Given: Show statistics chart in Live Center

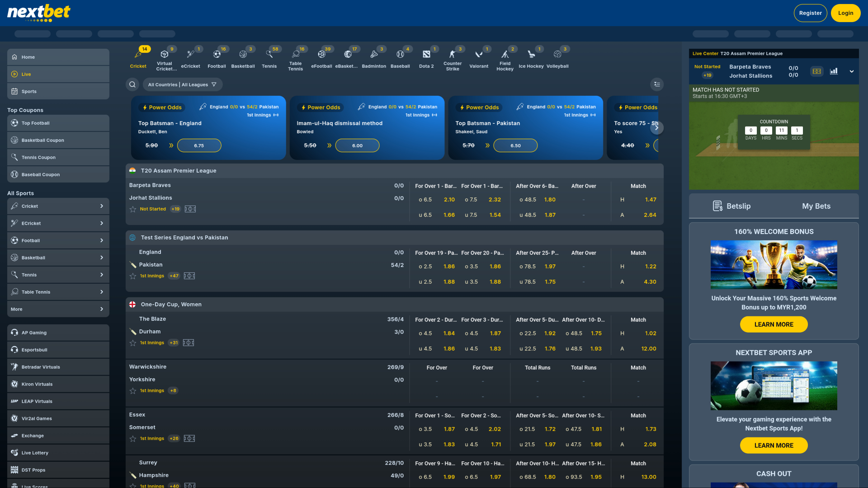Looking at the screenshot, I should (x=834, y=71).
